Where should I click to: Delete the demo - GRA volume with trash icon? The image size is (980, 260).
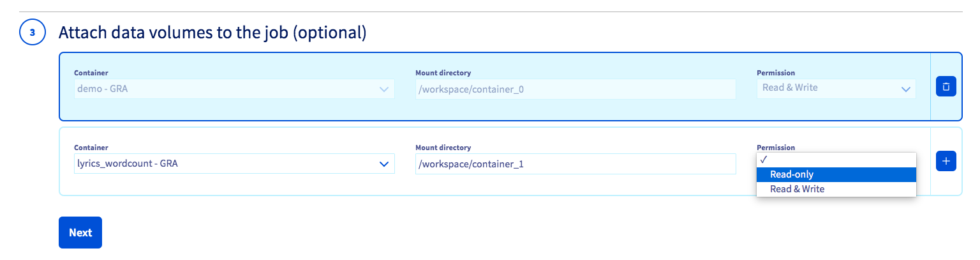tap(946, 86)
